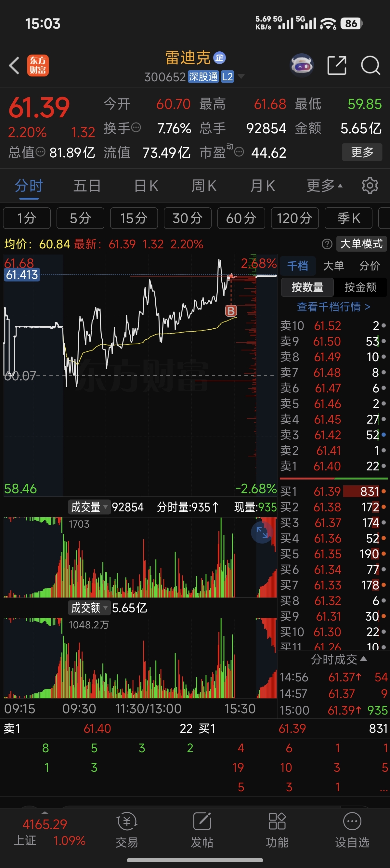
Task: Tap the 企 badge beside 雷迪克
Action: click(x=220, y=58)
